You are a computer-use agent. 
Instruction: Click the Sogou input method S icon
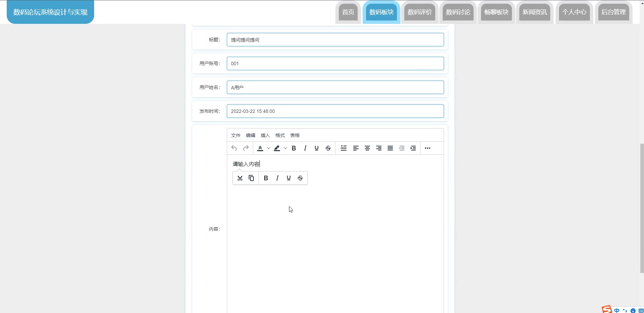[607, 309]
